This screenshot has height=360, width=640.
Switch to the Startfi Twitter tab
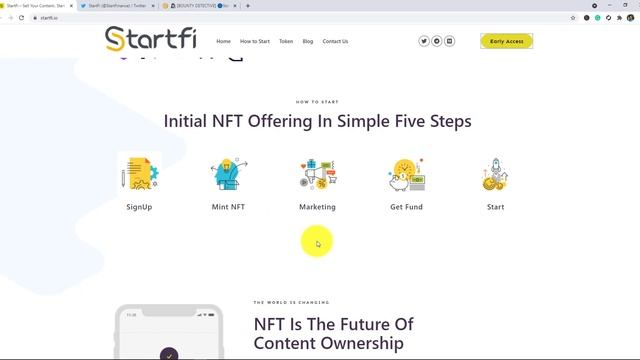point(117,6)
